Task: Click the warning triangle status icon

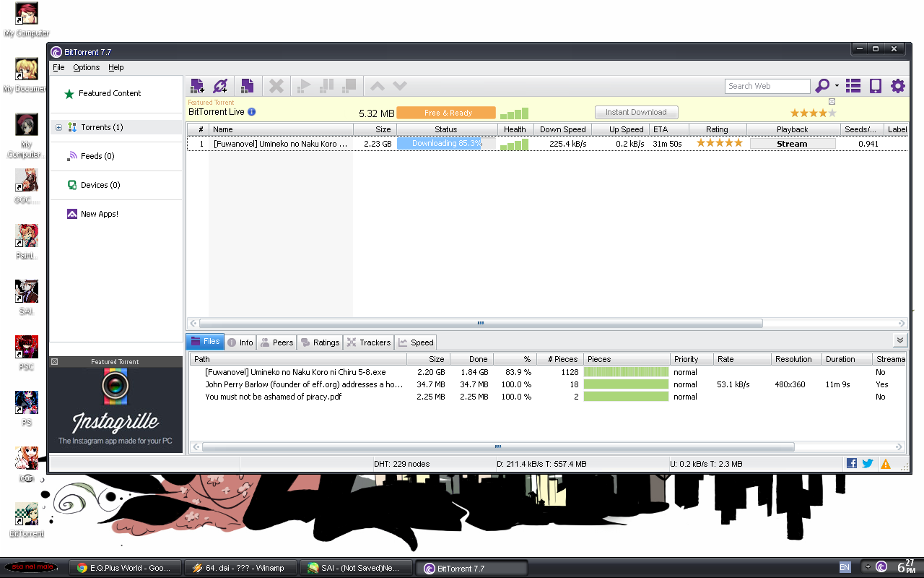Action: pyautogui.click(x=885, y=464)
